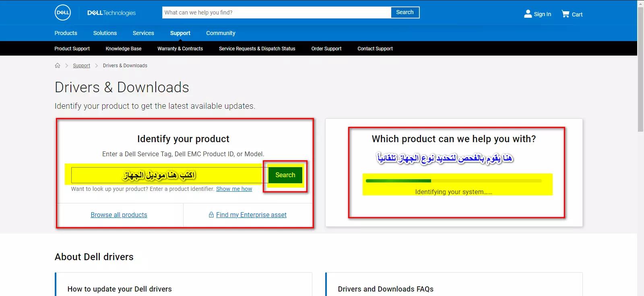This screenshot has width=644, height=296.
Task: Go to Order Support
Action: [326, 48]
